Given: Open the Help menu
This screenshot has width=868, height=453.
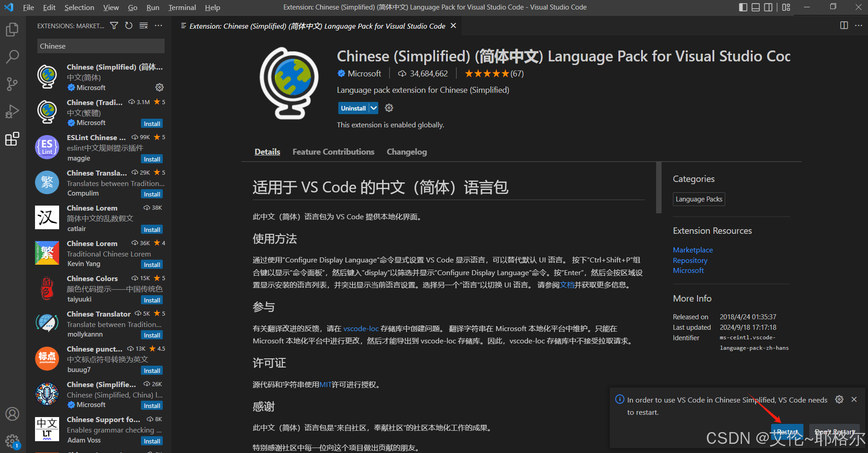Looking at the screenshot, I should (x=212, y=7).
